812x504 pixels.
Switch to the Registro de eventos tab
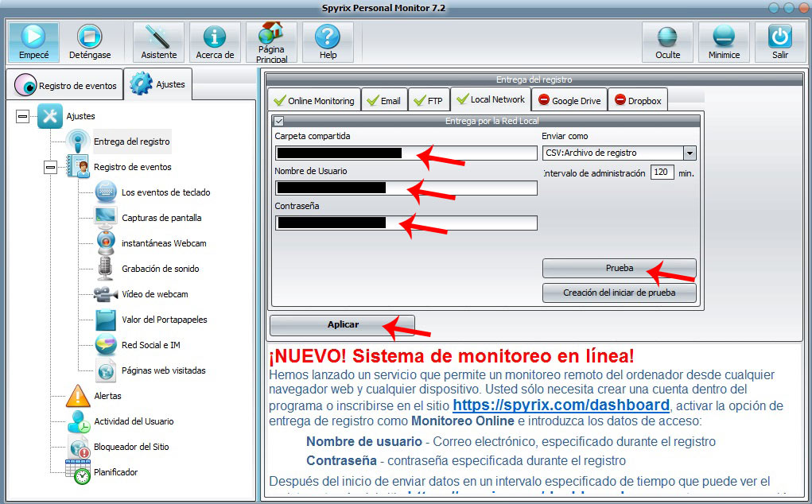click(x=65, y=85)
